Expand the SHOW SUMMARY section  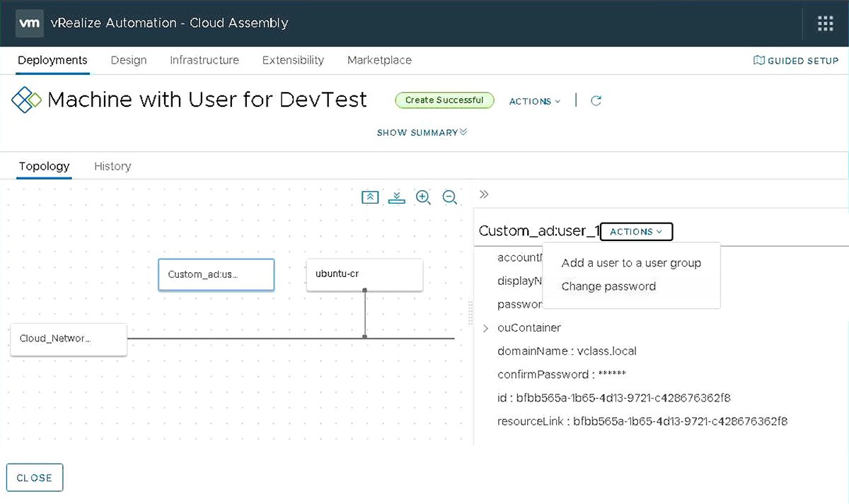coord(422,132)
